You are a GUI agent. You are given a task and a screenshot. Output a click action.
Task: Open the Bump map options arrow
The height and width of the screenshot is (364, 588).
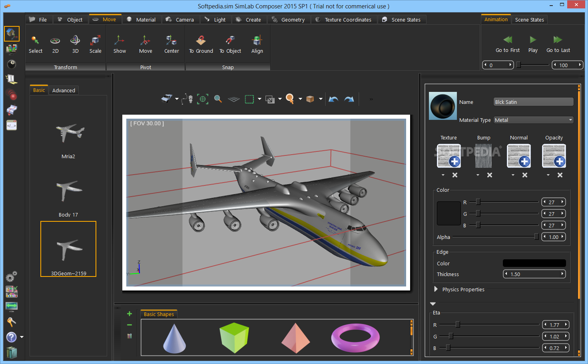coord(478,175)
